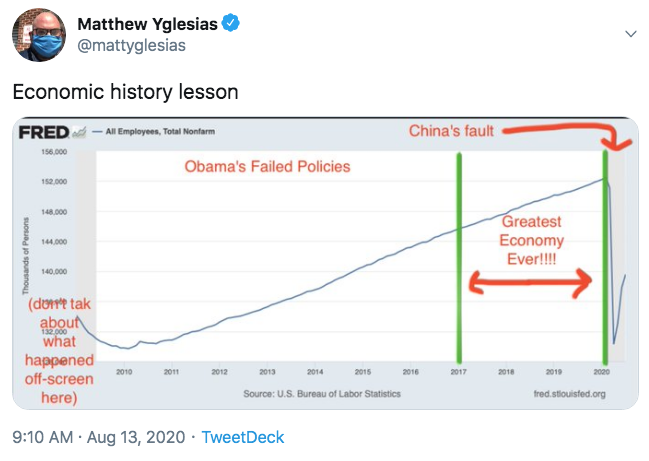The width and height of the screenshot is (649, 461).
Task: Click the green vertical line at 2020
Action: coord(605,257)
